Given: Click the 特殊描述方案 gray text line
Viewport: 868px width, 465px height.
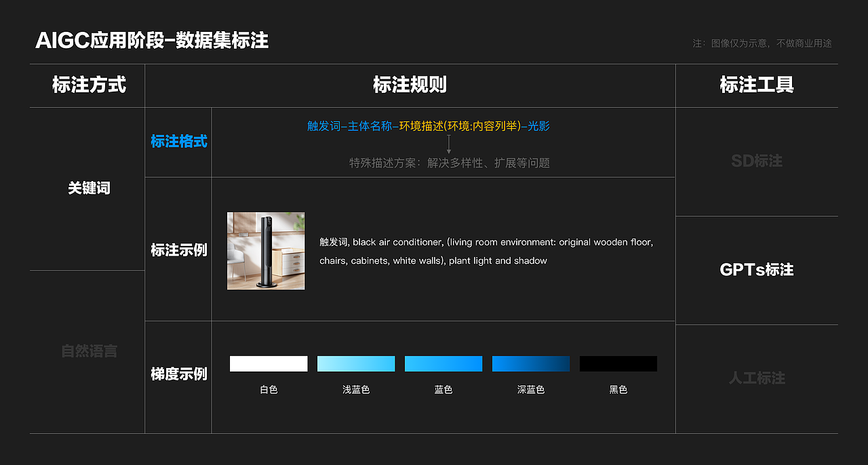Looking at the screenshot, I should [x=449, y=163].
